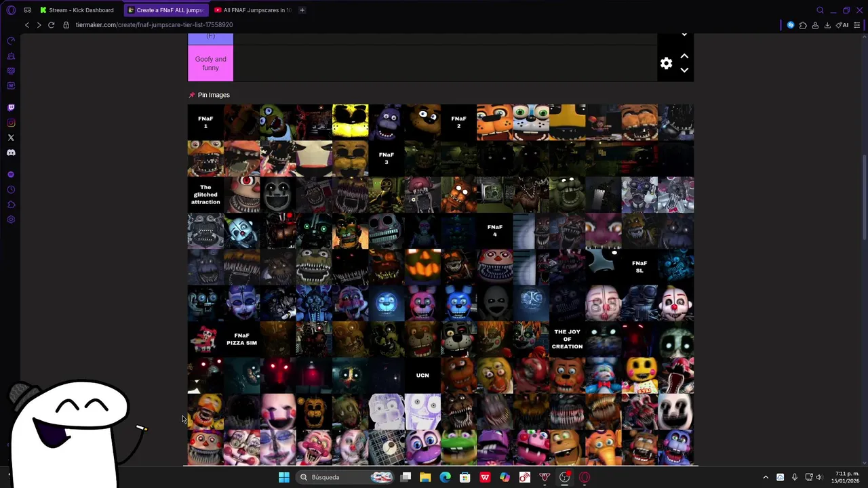Switch to Create a FNaF ALL jumpscares tab
The image size is (868, 488).
click(166, 10)
